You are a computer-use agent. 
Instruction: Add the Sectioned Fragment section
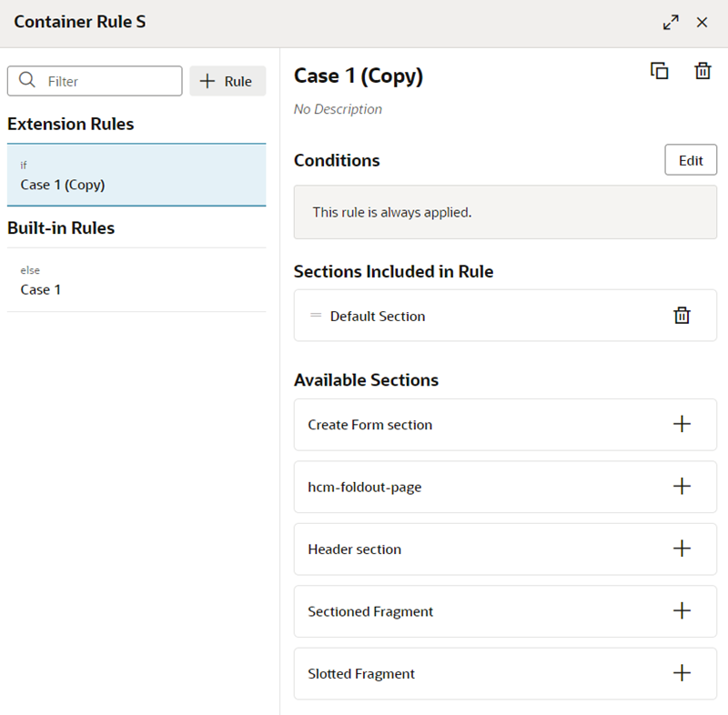(682, 610)
